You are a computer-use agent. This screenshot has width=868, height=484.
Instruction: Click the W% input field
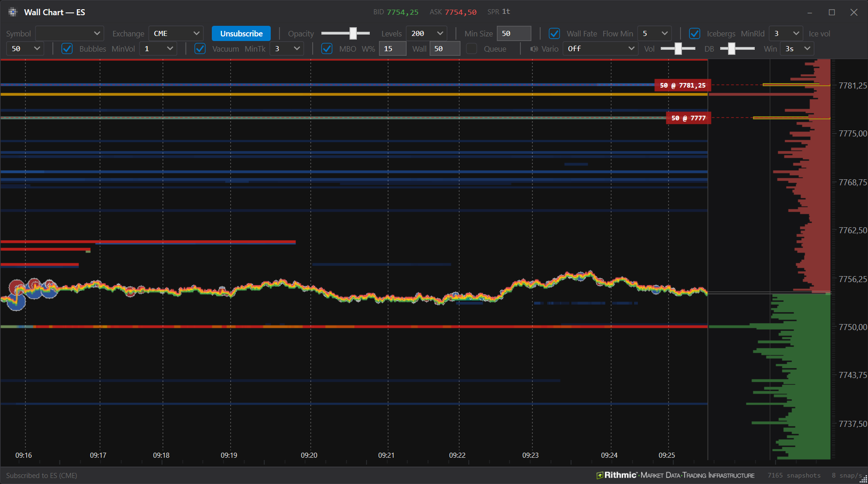tap(393, 49)
